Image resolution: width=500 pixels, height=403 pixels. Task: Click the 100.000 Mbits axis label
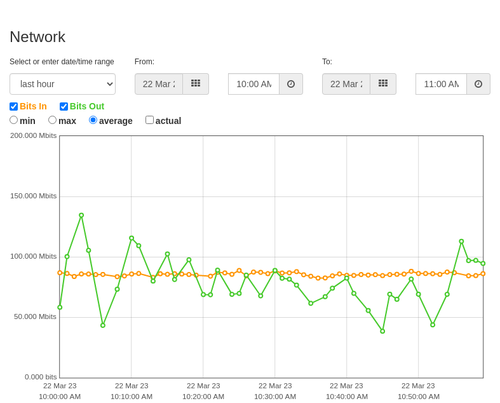click(x=33, y=256)
